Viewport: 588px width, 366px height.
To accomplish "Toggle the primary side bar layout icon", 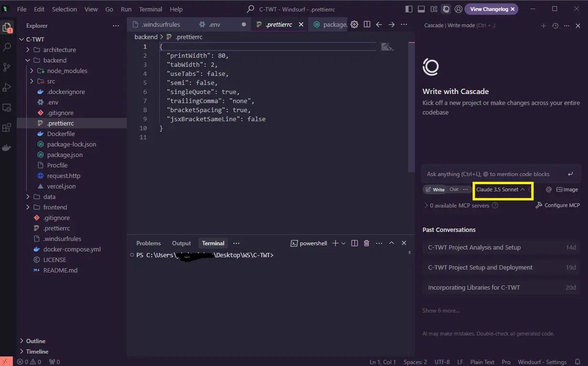I will pos(409,9).
